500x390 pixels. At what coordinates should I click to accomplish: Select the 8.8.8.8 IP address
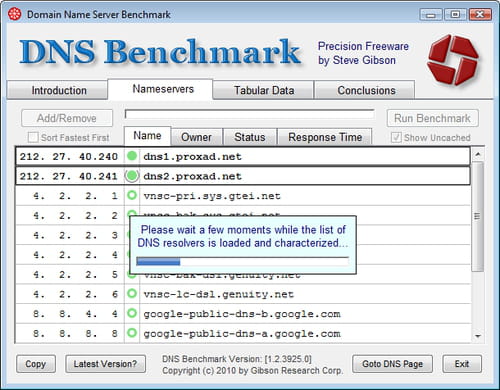coord(75,334)
